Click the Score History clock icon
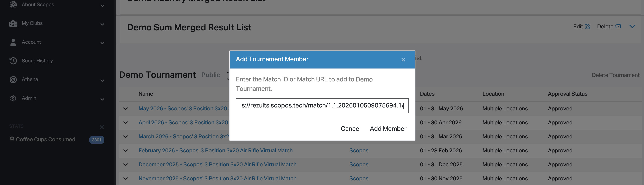644x185 pixels. tap(13, 61)
